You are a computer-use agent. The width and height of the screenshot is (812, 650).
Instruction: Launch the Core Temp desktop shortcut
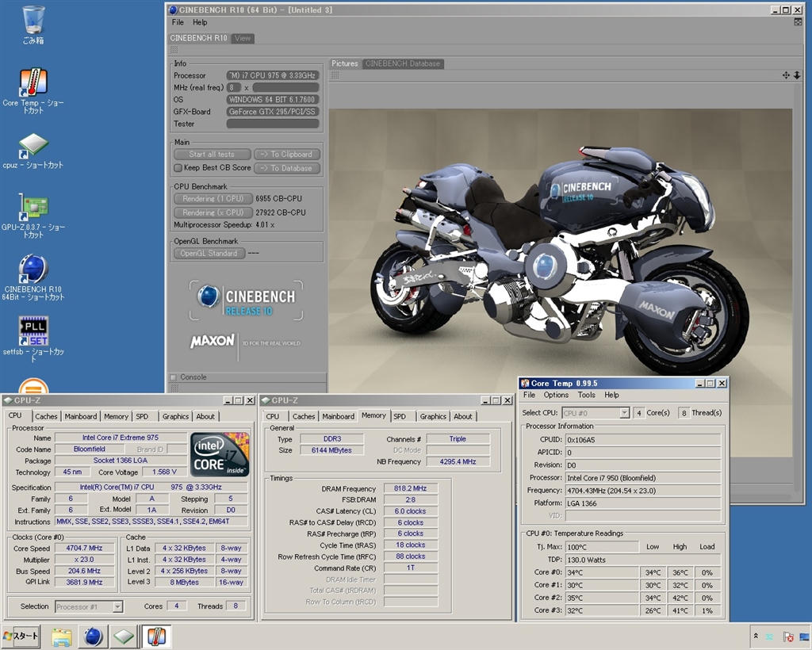click(x=33, y=83)
